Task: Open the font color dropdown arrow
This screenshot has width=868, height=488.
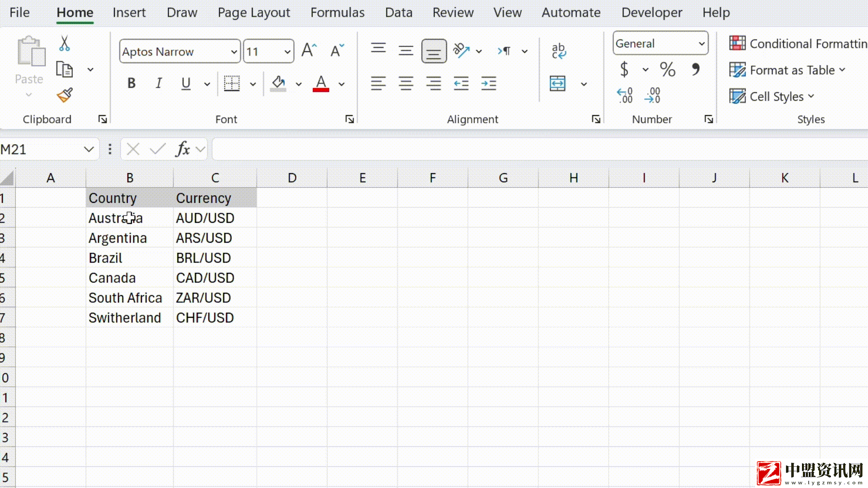Action: [x=342, y=84]
